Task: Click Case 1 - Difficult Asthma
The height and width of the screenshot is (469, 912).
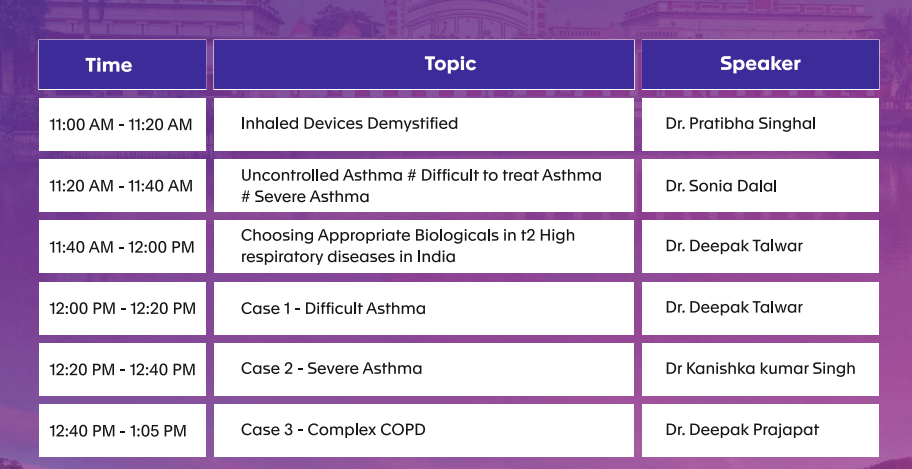Action: click(333, 308)
